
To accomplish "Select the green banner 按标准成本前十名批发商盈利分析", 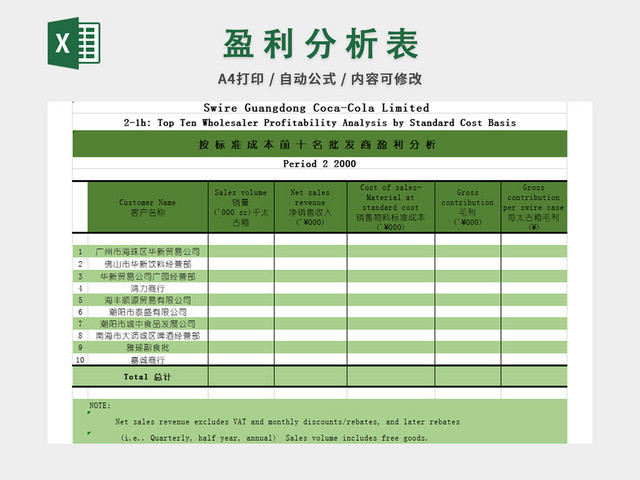I will (320, 144).
